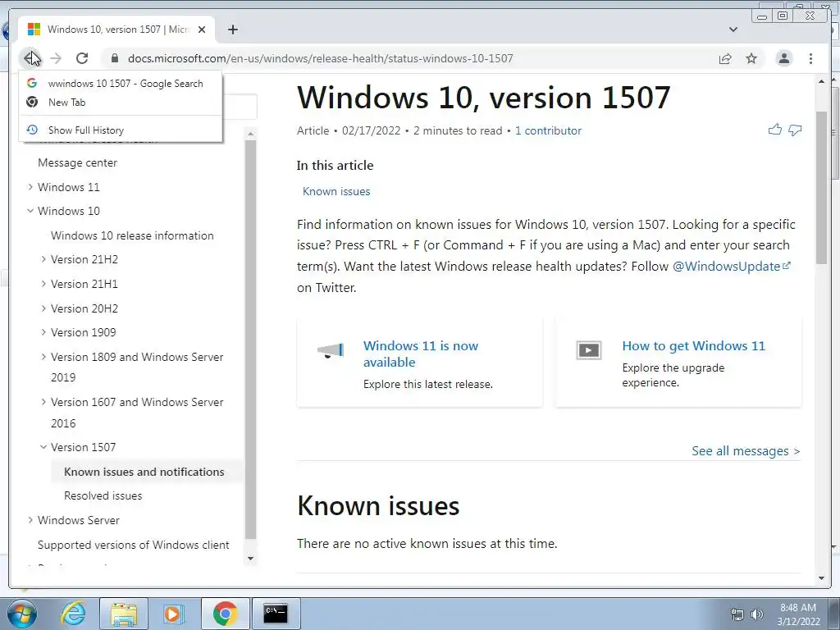
Task: Open Supported versions of Windows client
Action: (134, 545)
